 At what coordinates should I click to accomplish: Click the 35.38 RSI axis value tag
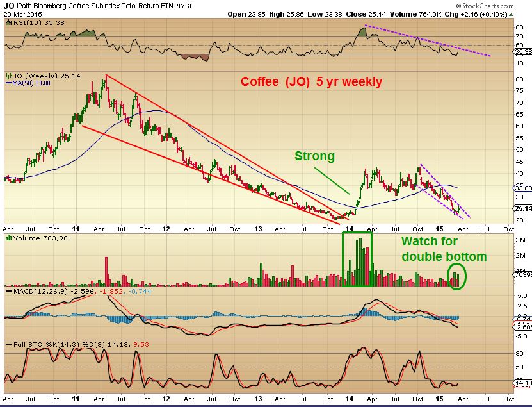523,52
